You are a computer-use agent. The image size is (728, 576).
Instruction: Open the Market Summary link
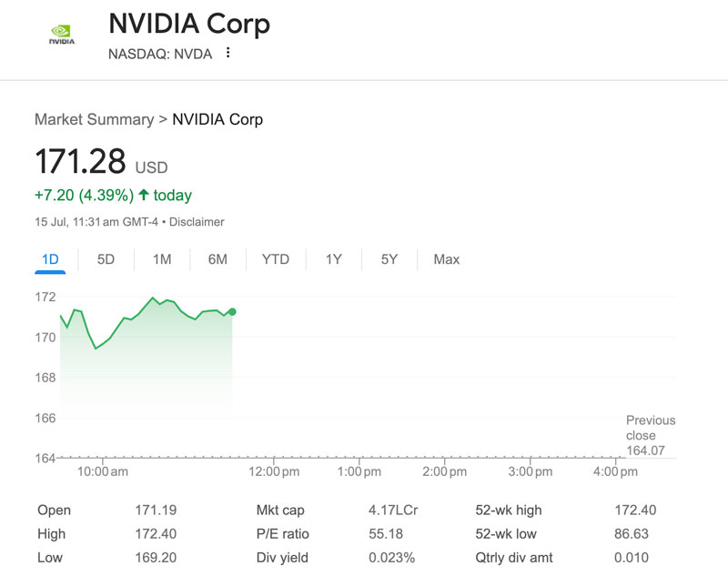tap(94, 119)
